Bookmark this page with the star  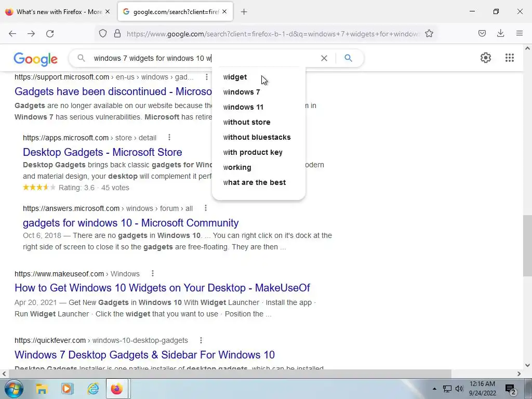point(429,34)
